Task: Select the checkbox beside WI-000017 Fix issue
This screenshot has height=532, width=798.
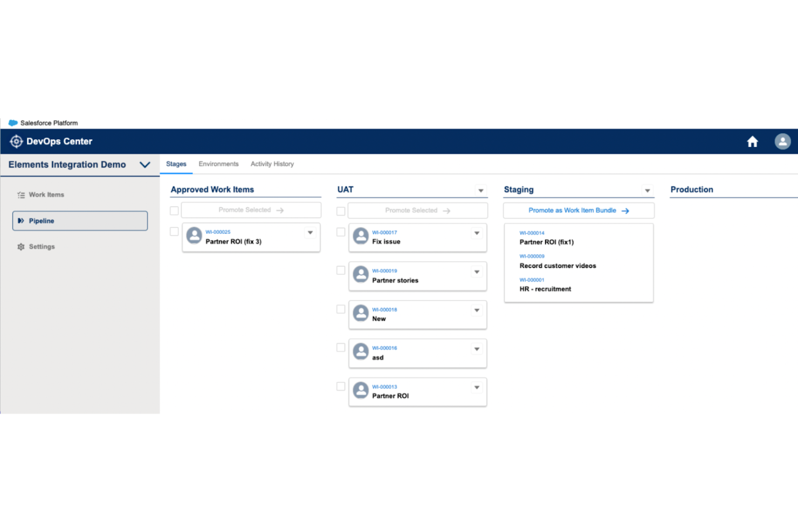Action: pos(340,231)
